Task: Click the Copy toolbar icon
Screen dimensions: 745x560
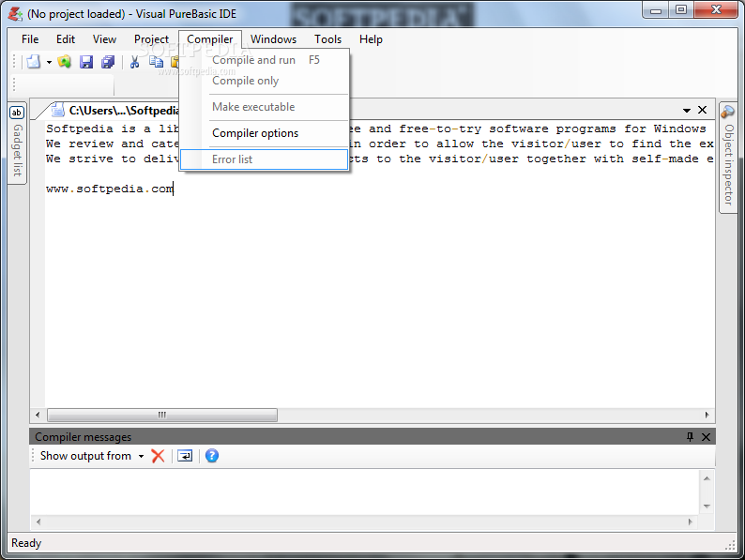Action: 156,62
